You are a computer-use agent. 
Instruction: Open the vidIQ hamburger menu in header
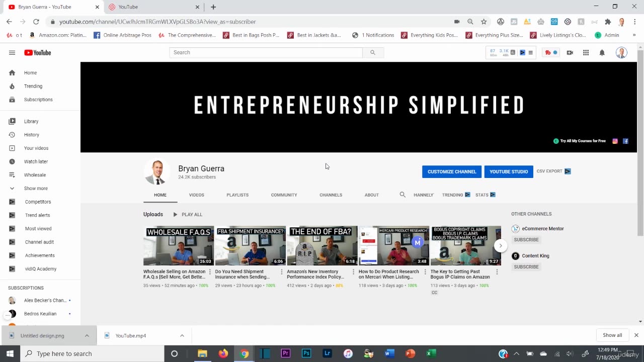click(530, 52)
